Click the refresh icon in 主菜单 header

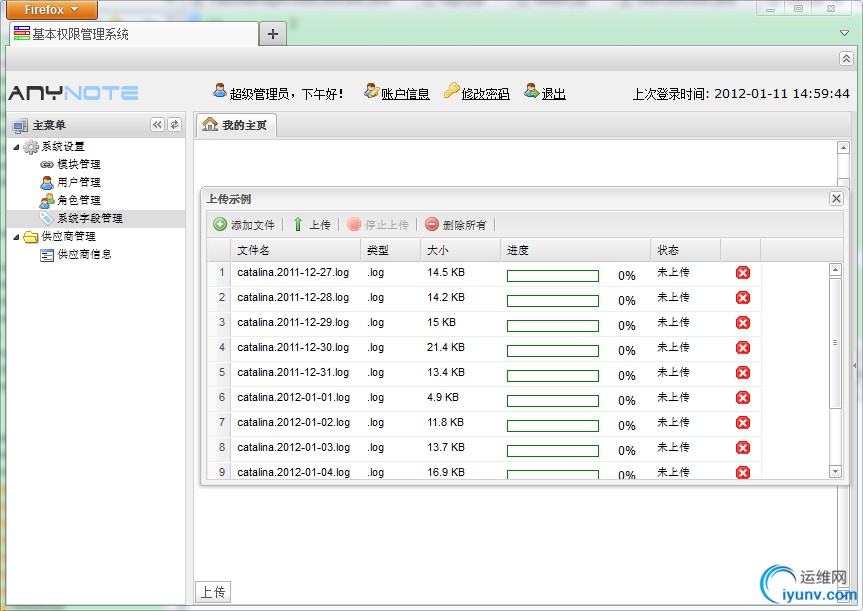(x=174, y=124)
